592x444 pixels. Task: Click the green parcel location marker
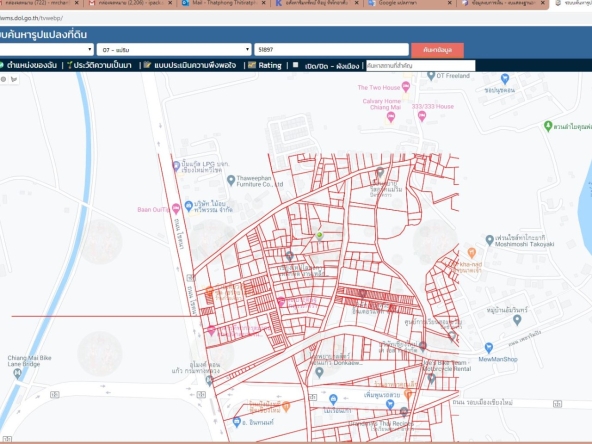click(x=319, y=236)
